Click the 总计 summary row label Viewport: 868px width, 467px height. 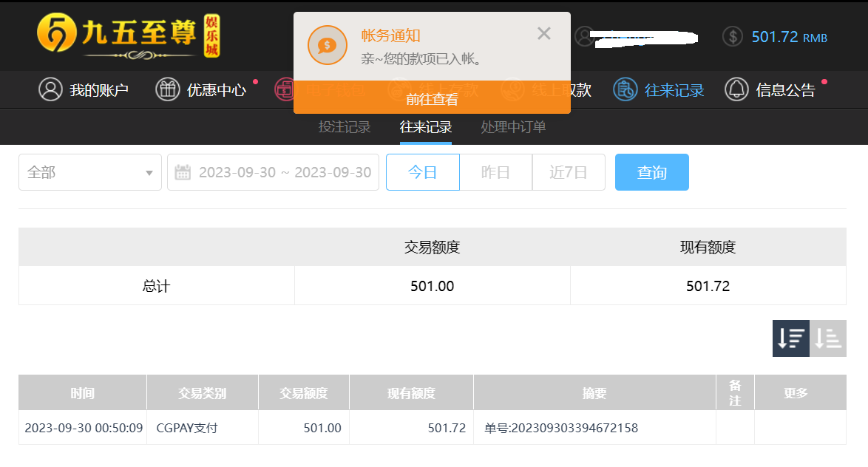[x=156, y=286]
